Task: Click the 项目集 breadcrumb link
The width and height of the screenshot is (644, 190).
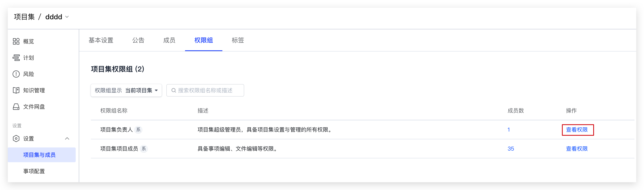Action: (x=24, y=17)
